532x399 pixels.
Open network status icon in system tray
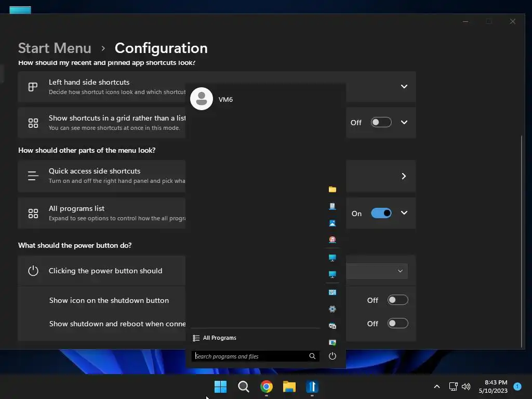click(x=453, y=387)
